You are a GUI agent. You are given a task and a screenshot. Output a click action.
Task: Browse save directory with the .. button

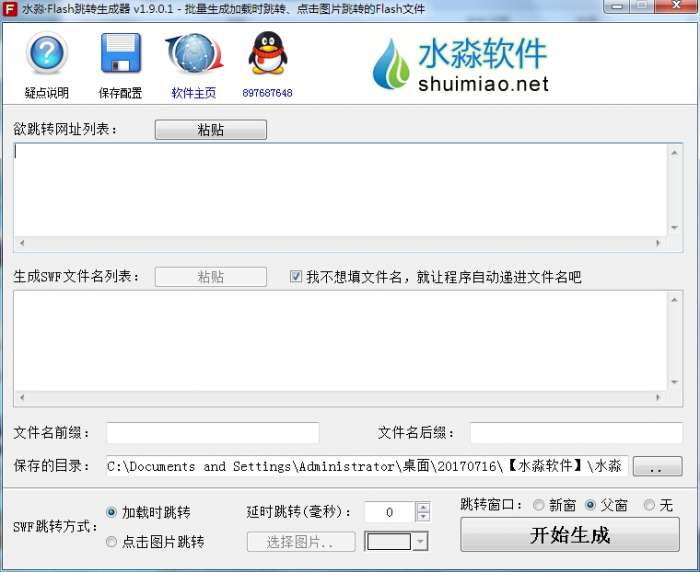coord(657,466)
